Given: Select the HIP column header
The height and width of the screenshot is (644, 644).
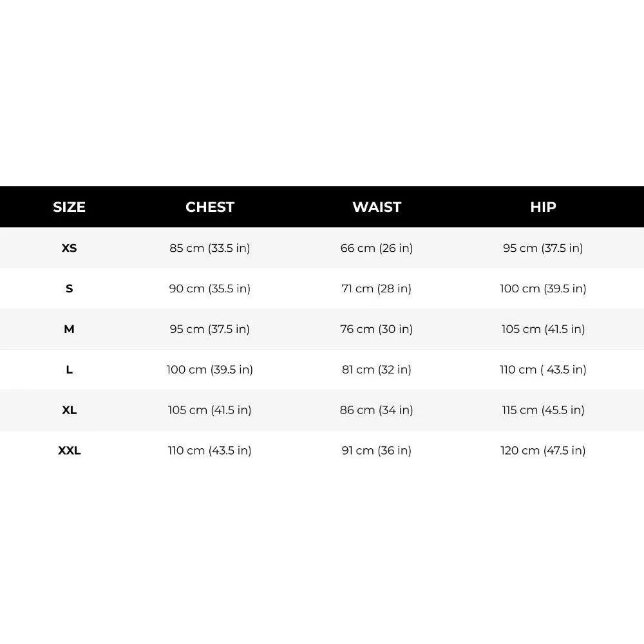Looking at the screenshot, I should click(x=543, y=207).
